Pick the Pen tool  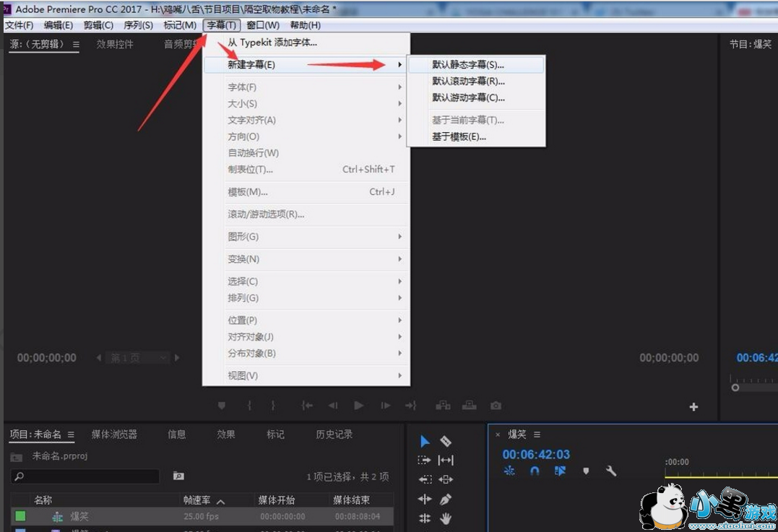(446, 499)
